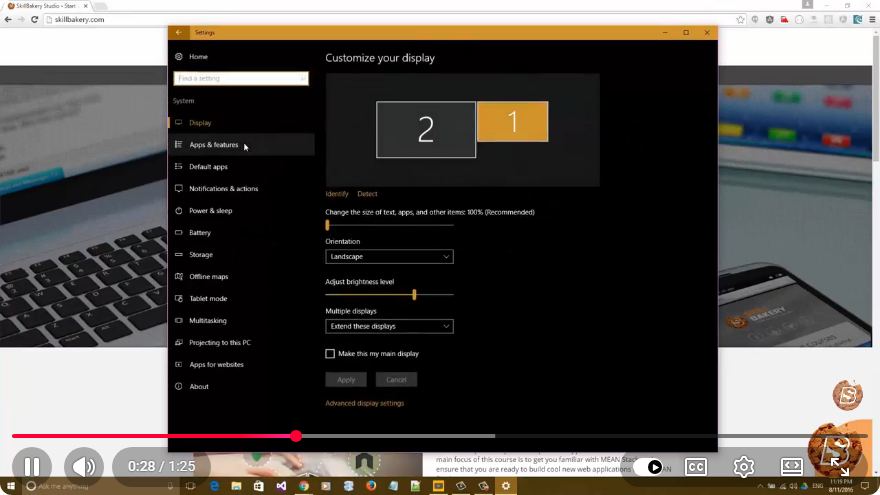Enter fullscreen video mode
This screenshot has height=495, width=880.
[840, 466]
